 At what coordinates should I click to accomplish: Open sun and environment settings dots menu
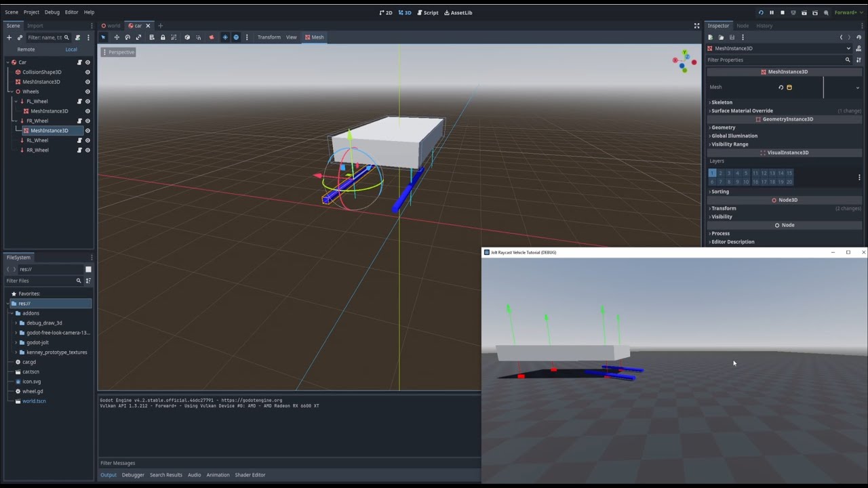tap(247, 37)
